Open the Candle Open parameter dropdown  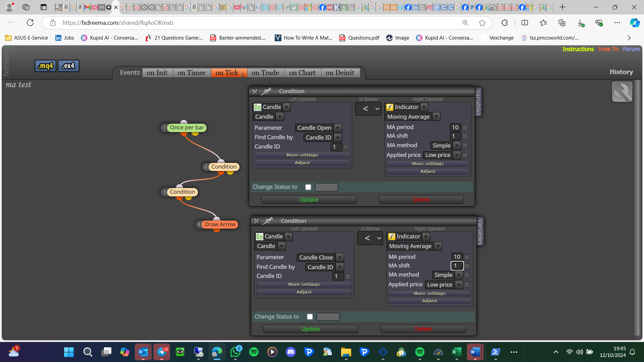(x=338, y=128)
